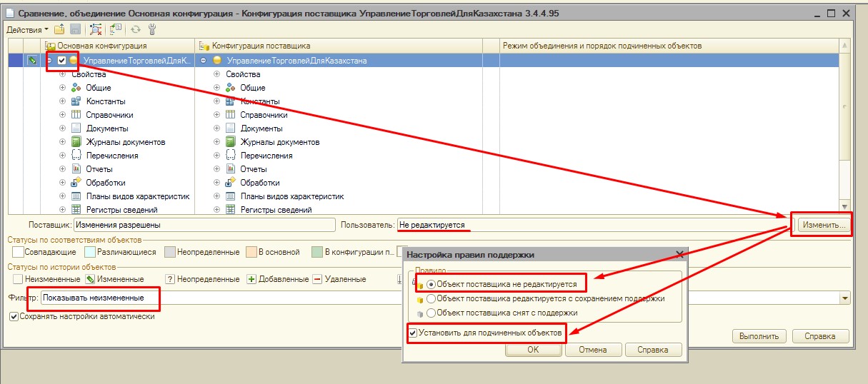Click Планы видов характеристик icon in left column
Viewport: 868px width, 384px height.
pos(76,196)
